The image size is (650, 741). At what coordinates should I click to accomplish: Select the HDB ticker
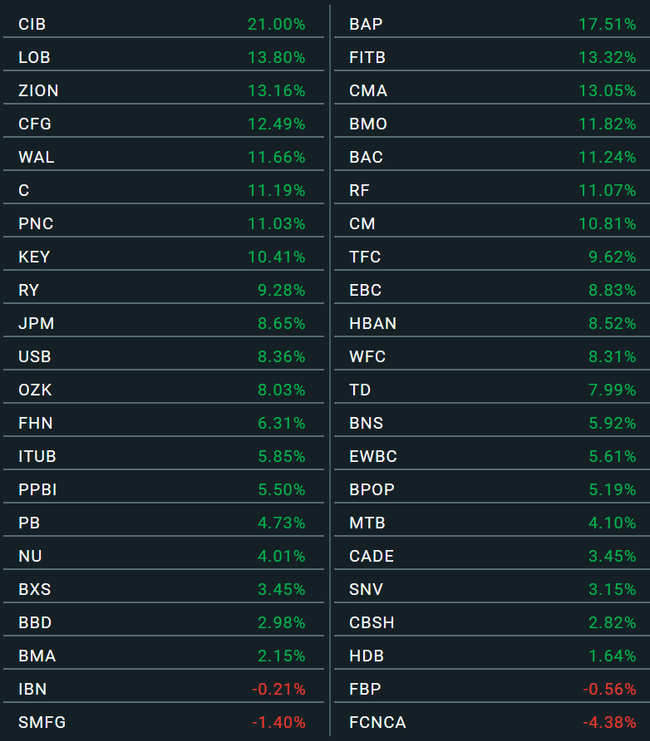(366, 656)
